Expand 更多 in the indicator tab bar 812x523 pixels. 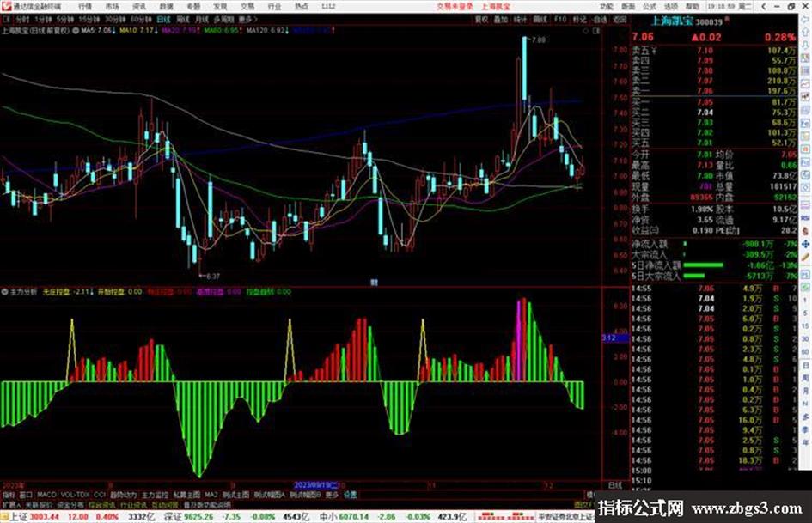(x=332, y=495)
